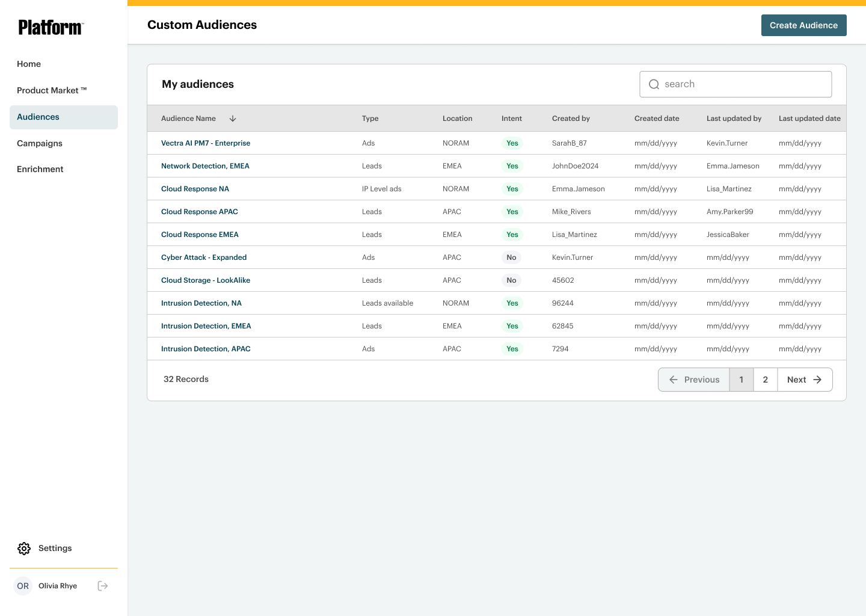
Task: Click the Previous page button
Action: (x=694, y=380)
